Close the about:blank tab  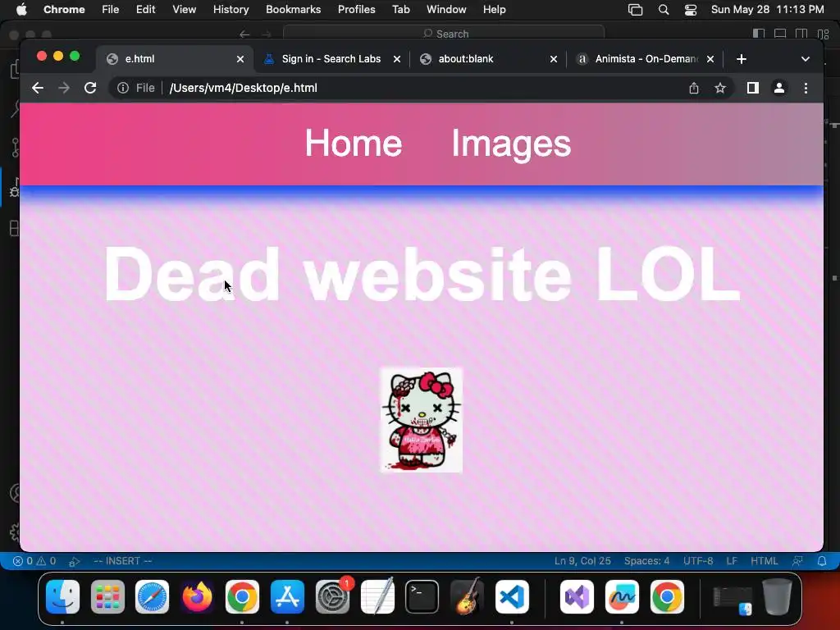(x=554, y=59)
